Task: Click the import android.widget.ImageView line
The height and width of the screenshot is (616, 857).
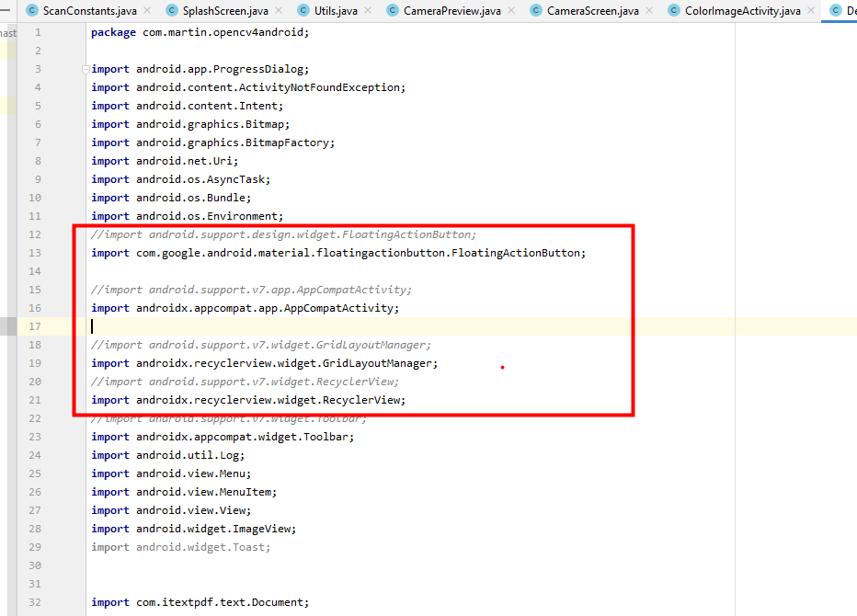Action: (193, 529)
